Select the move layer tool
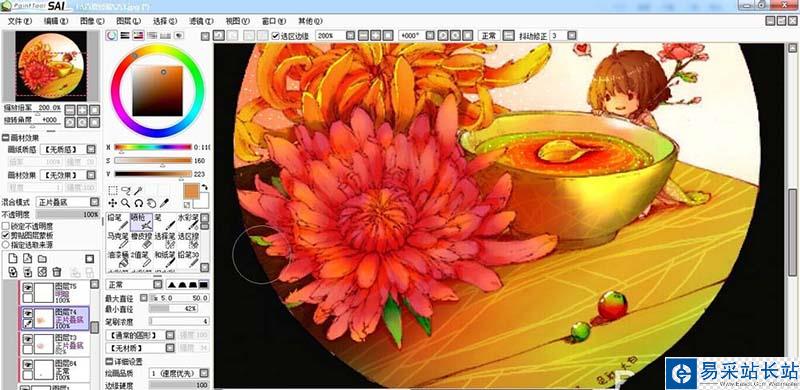This screenshot has width=800, height=390. pyautogui.click(x=113, y=203)
